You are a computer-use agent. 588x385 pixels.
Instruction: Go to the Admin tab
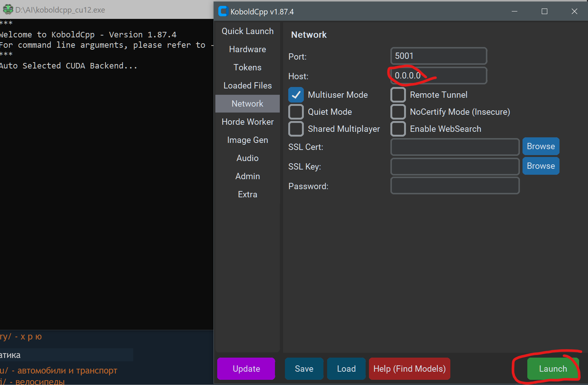tap(248, 176)
